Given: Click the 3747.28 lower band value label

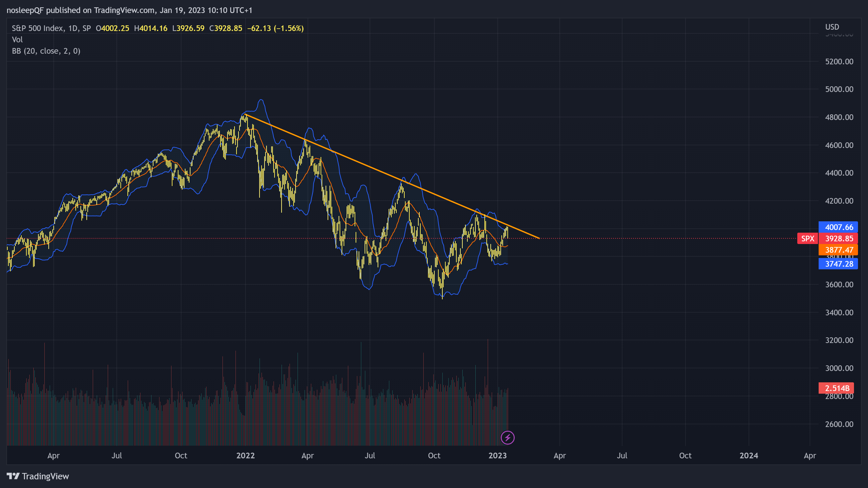Looking at the screenshot, I should click(839, 264).
